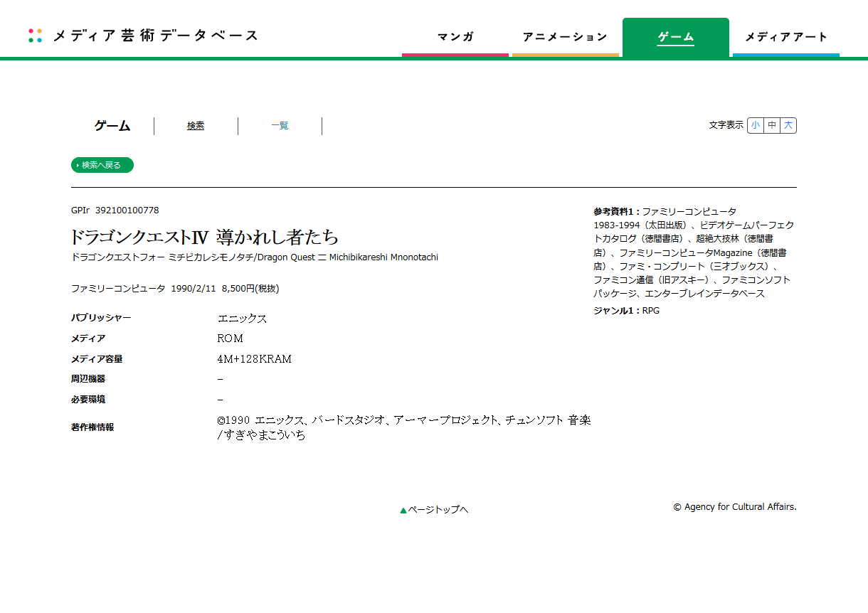Click the 参考資料1 reference heading
The height and width of the screenshot is (613, 868).
617,212
